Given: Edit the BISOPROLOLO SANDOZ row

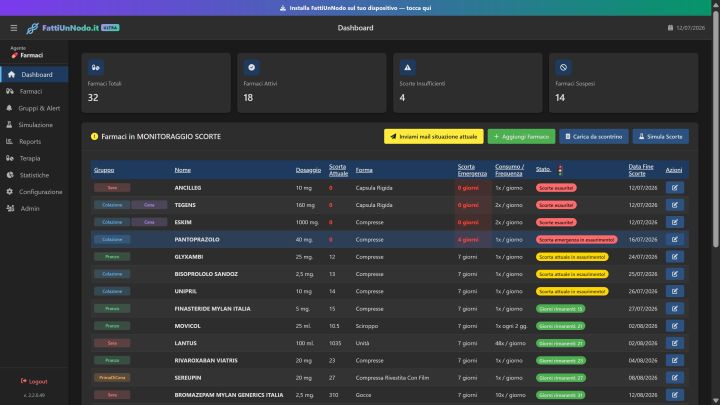Looking at the screenshot, I should (675, 274).
